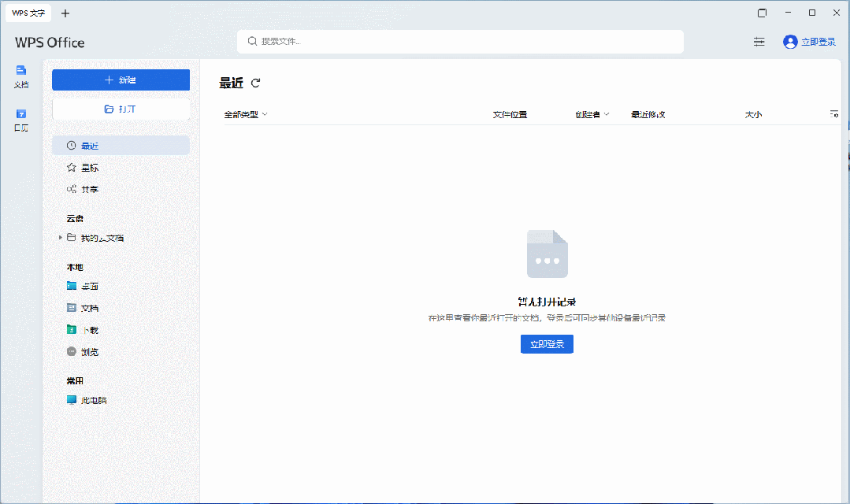This screenshot has width=850, height=504.
Task: Open the 文档 sidebar icon
Action: click(21, 76)
